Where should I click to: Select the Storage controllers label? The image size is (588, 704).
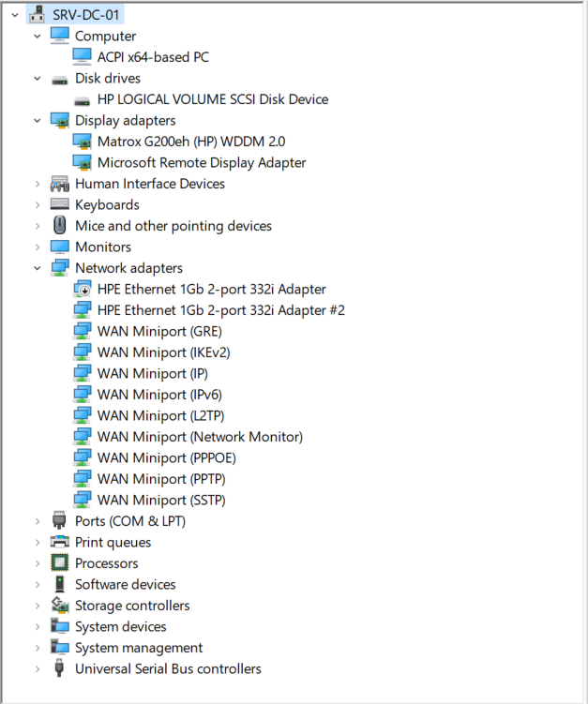click(132, 606)
